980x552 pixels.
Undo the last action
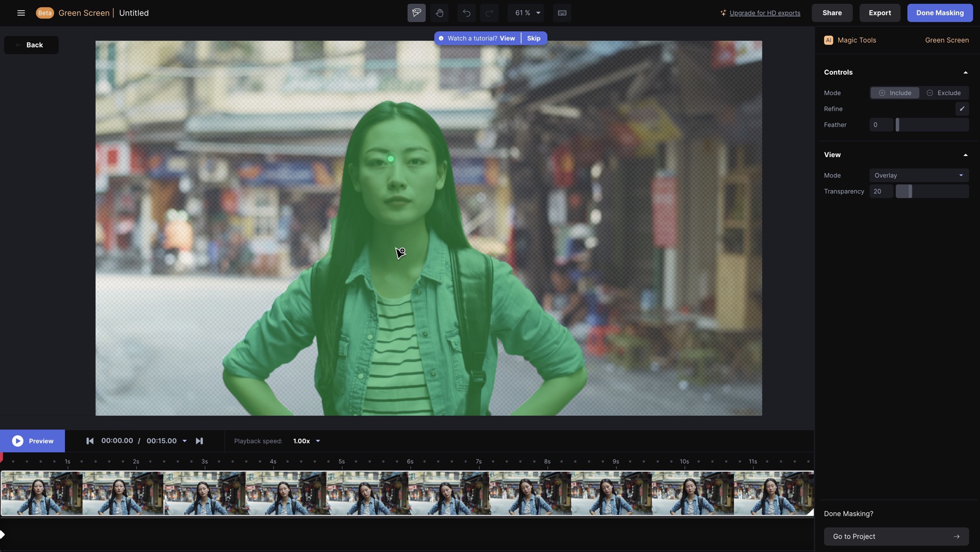[466, 13]
